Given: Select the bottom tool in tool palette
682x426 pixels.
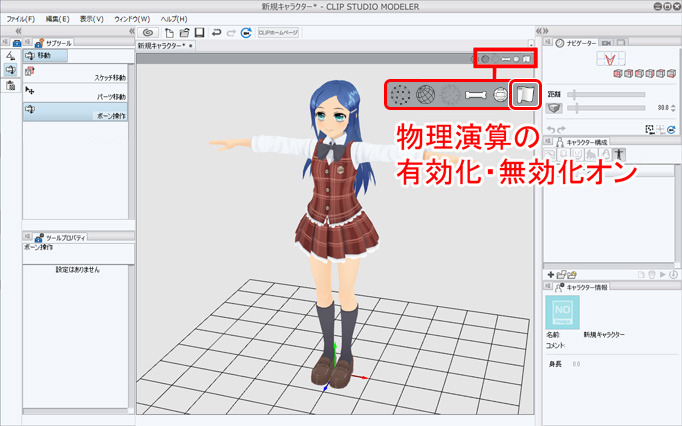Looking at the screenshot, I should point(10,85).
